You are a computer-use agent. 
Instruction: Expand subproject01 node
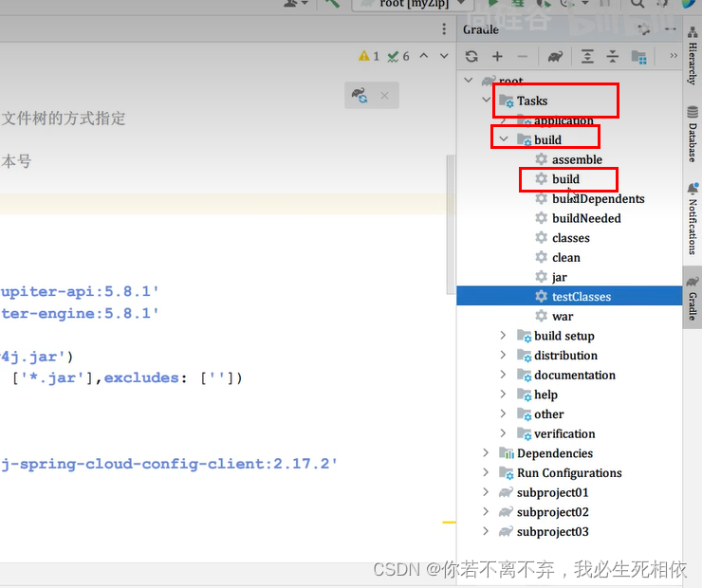pos(486,492)
